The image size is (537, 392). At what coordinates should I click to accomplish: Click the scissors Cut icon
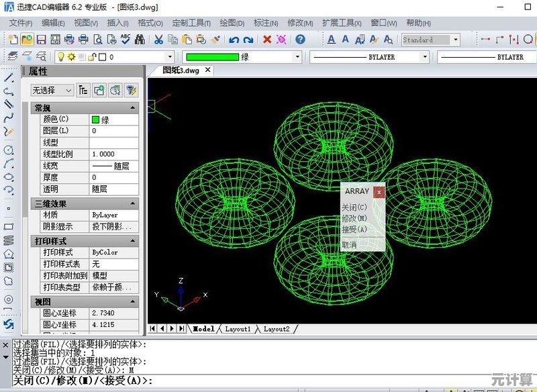tap(158, 40)
